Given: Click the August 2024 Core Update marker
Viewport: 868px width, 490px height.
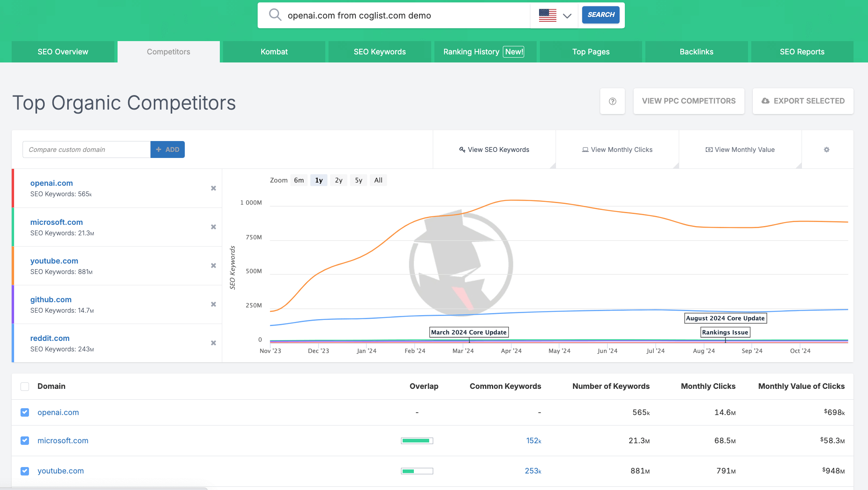Looking at the screenshot, I should (x=725, y=318).
